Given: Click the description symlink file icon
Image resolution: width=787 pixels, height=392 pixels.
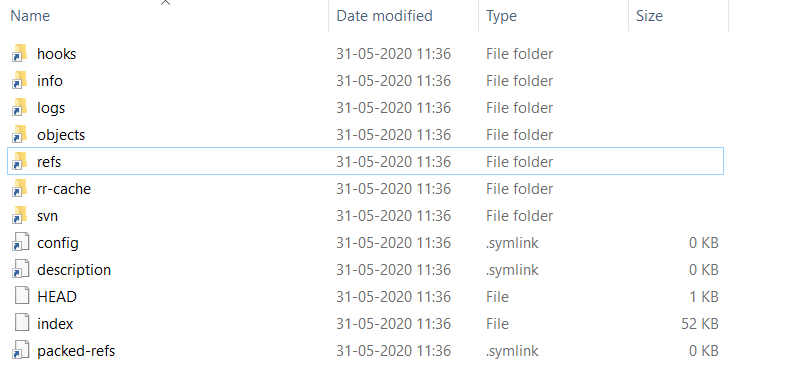Looking at the screenshot, I should tap(21, 270).
